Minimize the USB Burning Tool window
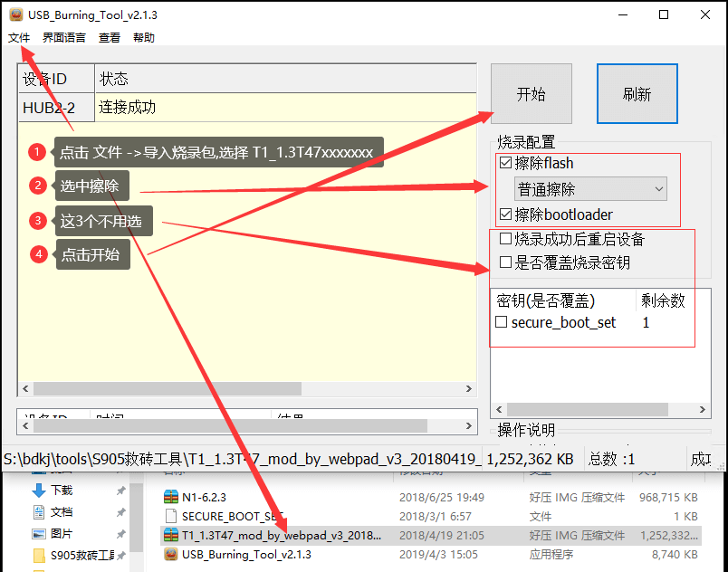 [x=623, y=14]
